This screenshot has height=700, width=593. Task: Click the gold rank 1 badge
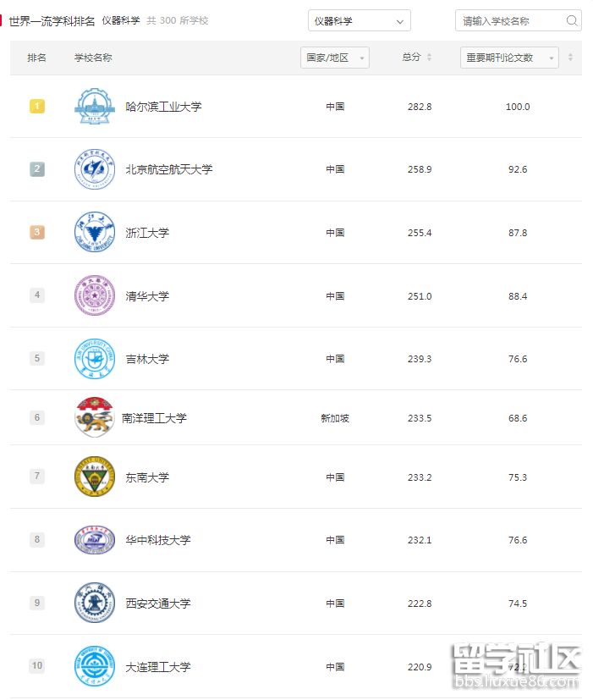point(36,107)
